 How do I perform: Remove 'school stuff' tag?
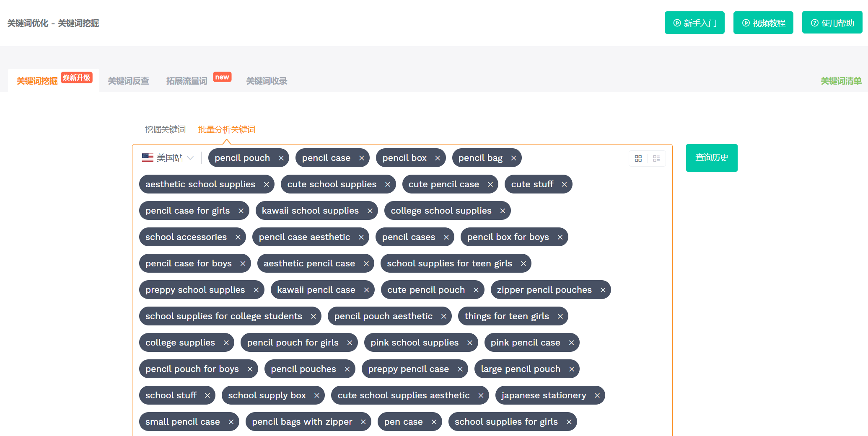207,396
